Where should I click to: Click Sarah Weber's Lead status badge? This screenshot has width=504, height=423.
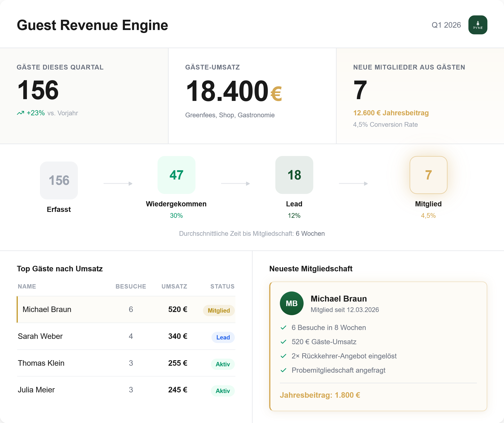click(x=223, y=337)
